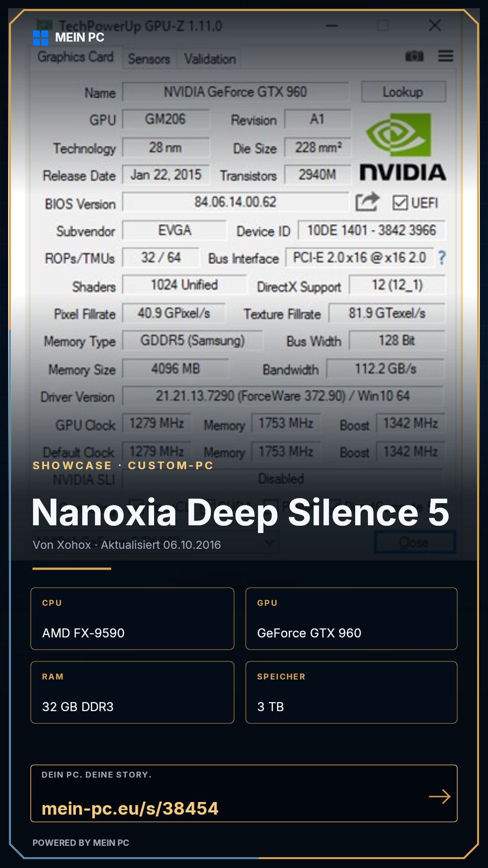488x868 pixels.
Task: Click the BIOS Version field 84.06.14.00.62
Action: click(235, 202)
